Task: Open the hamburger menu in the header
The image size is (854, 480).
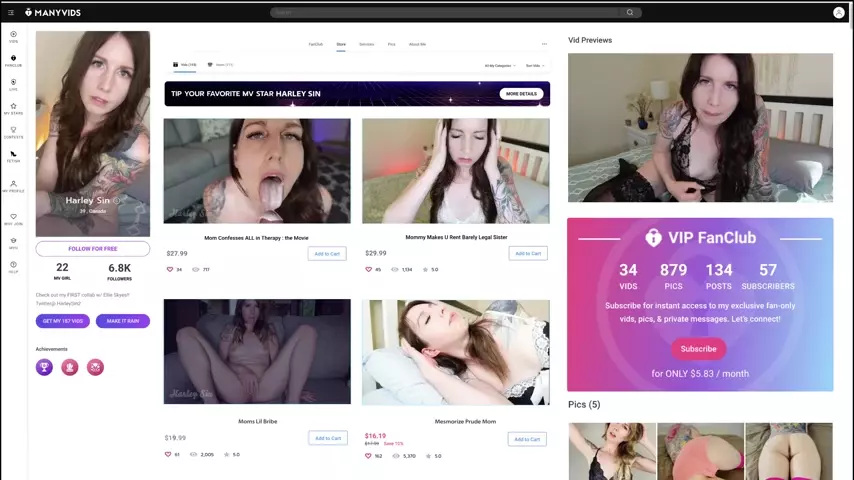Action: tap(11, 13)
